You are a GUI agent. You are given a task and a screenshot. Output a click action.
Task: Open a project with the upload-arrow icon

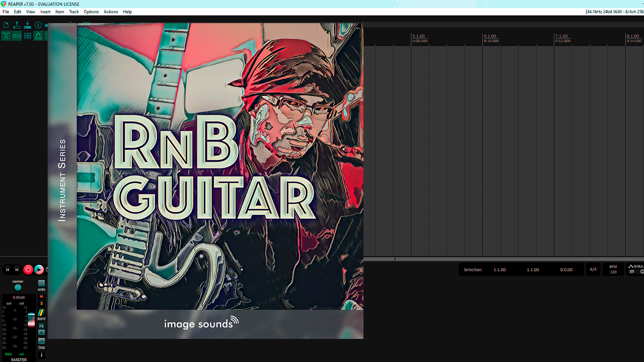coord(17,25)
